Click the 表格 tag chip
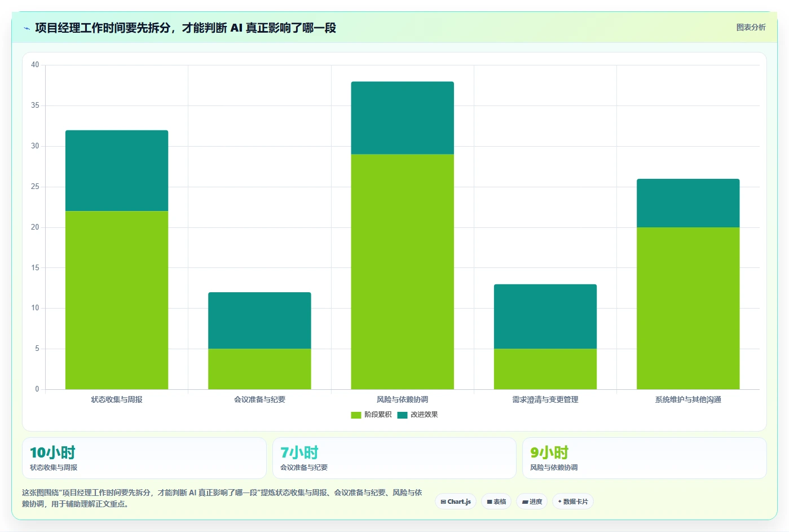Image resolution: width=789 pixels, height=532 pixels. click(x=496, y=502)
